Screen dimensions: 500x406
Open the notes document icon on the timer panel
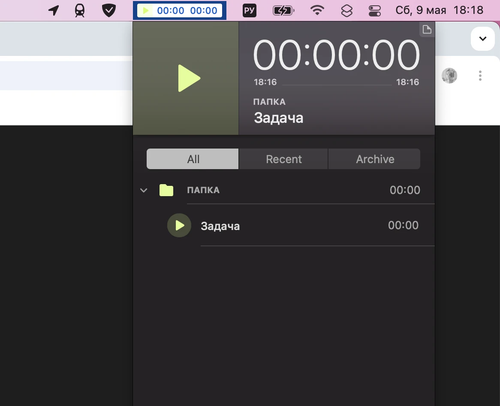[x=427, y=30]
